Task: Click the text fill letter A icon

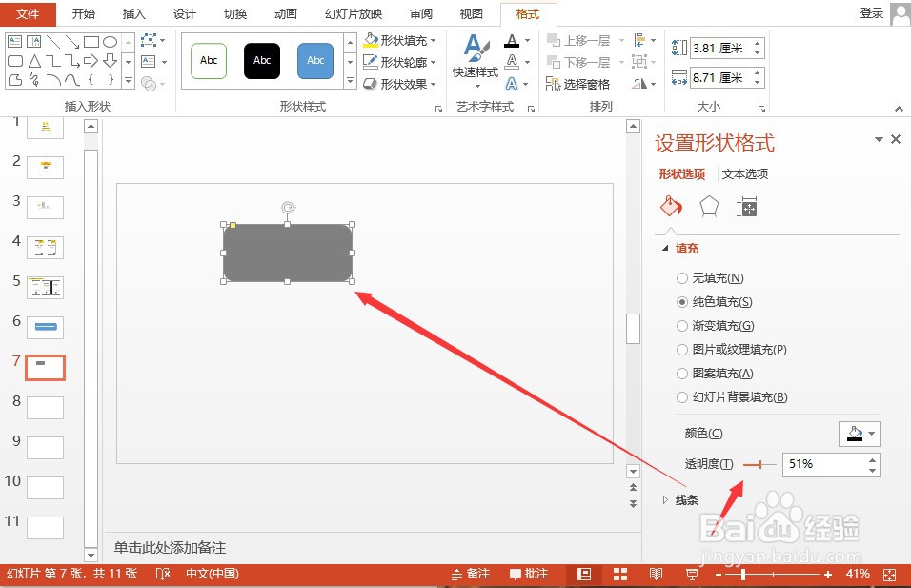Action: (512, 40)
